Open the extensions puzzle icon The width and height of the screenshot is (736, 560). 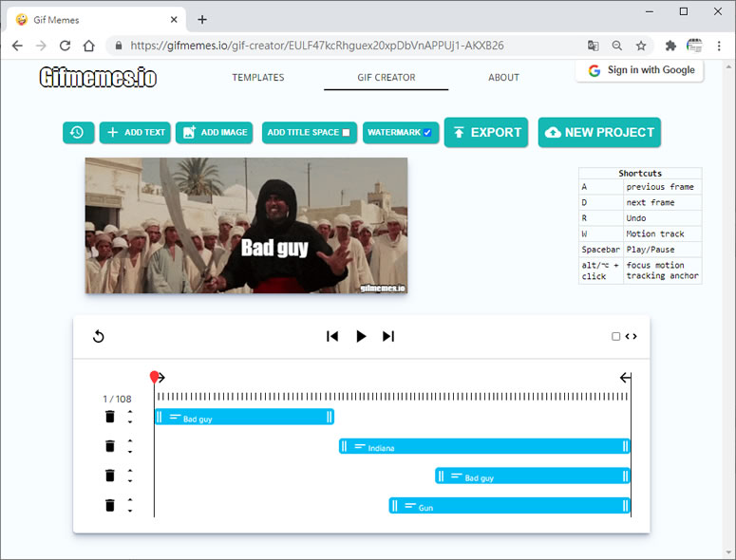pos(670,46)
